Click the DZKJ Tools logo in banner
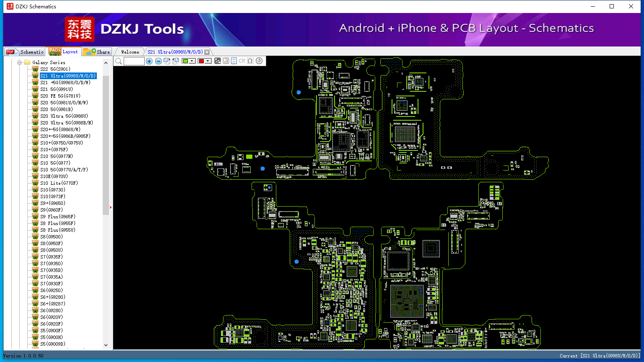Viewport: 644px width, 362px height. pyautogui.click(x=125, y=29)
